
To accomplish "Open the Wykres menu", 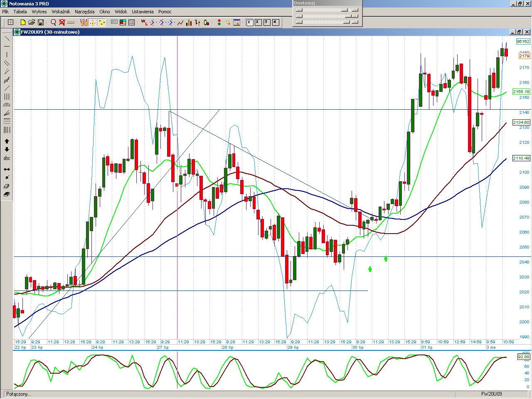I will [39, 12].
